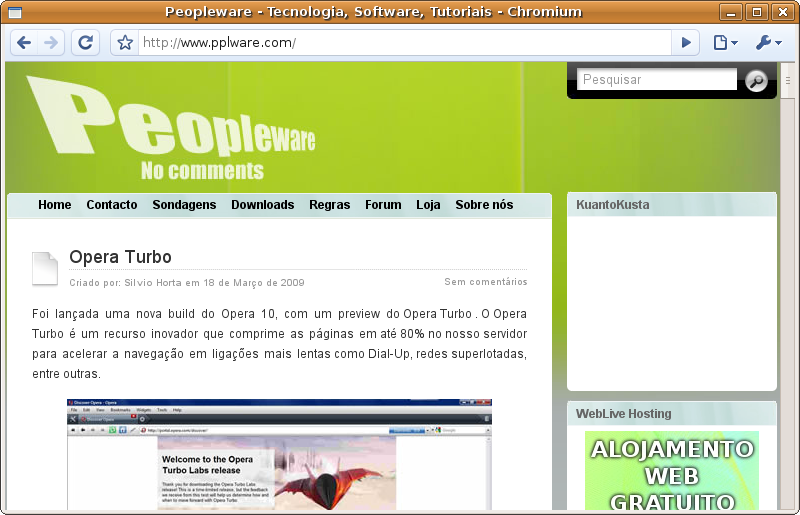
Task: Click the Go arrow beside the address bar
Action: 686,42
